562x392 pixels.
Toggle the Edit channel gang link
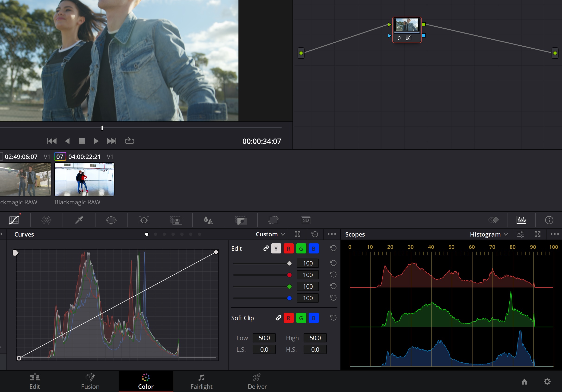(x=266, y=248)
